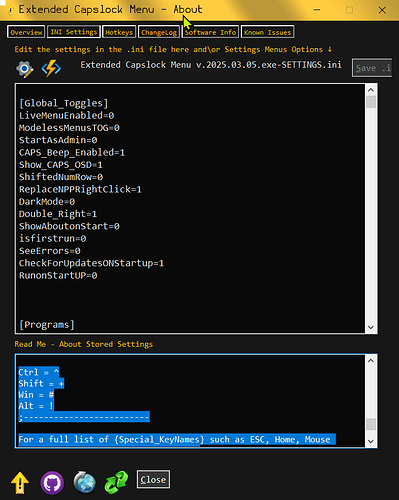
Task: Open the globe website icon
Action: [84, 482]
